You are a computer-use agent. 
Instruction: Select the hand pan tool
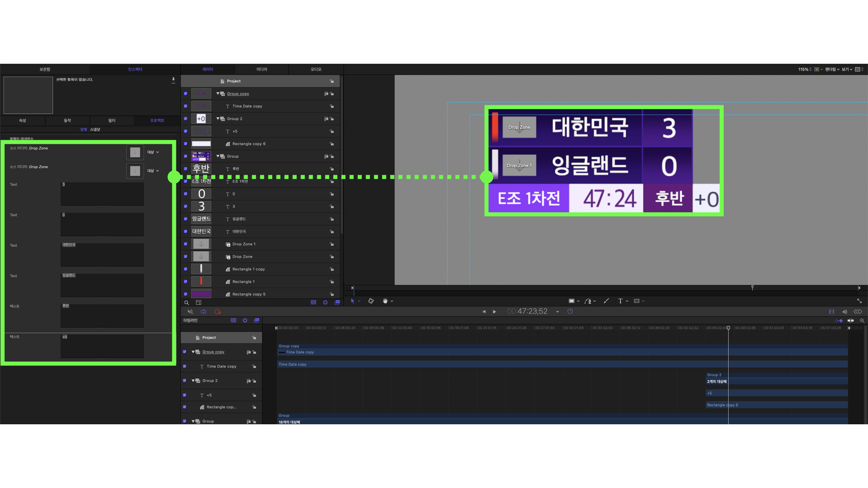click(385, 301)
